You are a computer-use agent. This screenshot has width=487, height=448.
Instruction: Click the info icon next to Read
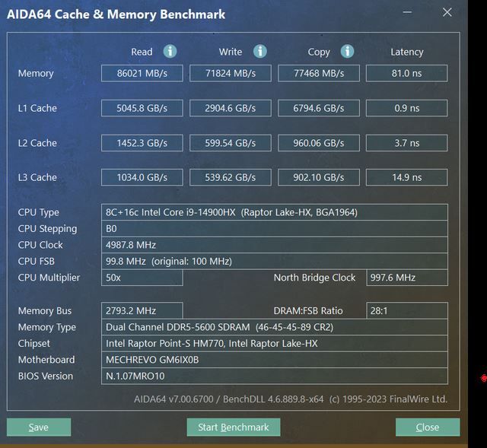[170, 51]
